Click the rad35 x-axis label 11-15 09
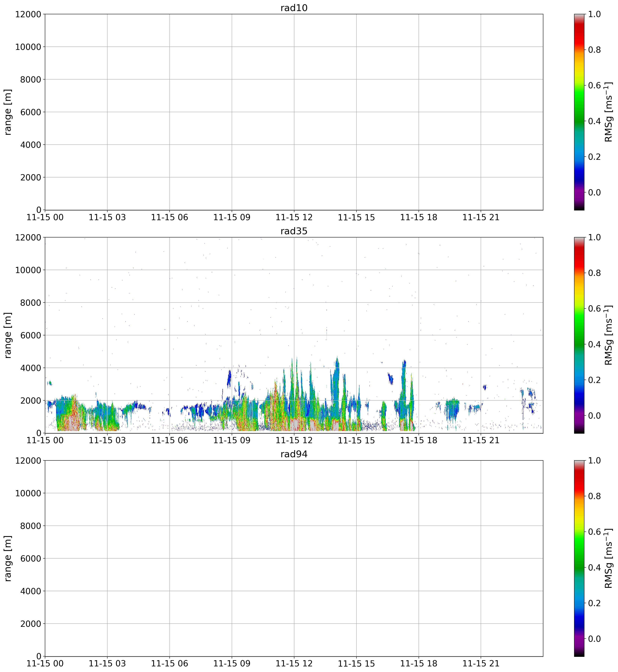Image resolution: width=618 pixels, height=672 pixels. coord(232,441)
